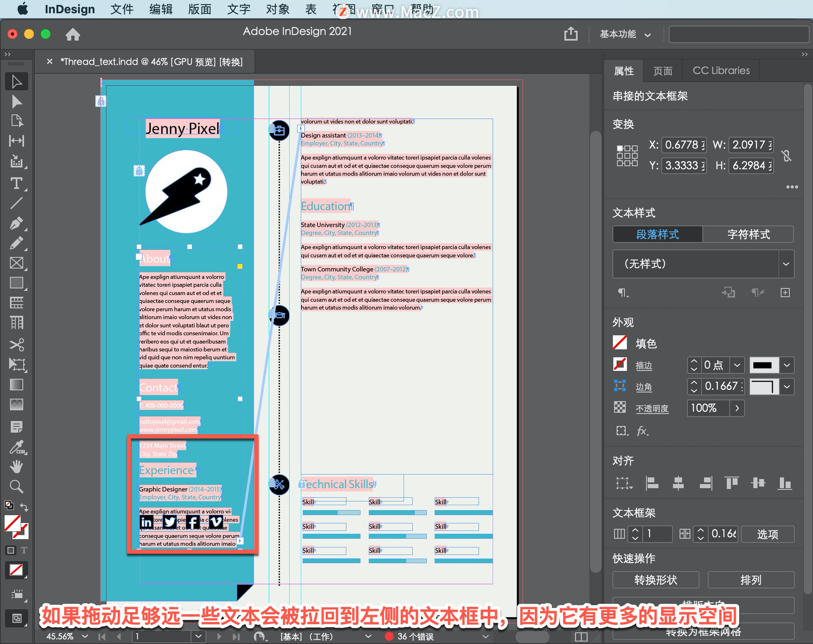The image size is (813, 644).
Task: Click the align right edges icon
Action: (x=705, y=483)
